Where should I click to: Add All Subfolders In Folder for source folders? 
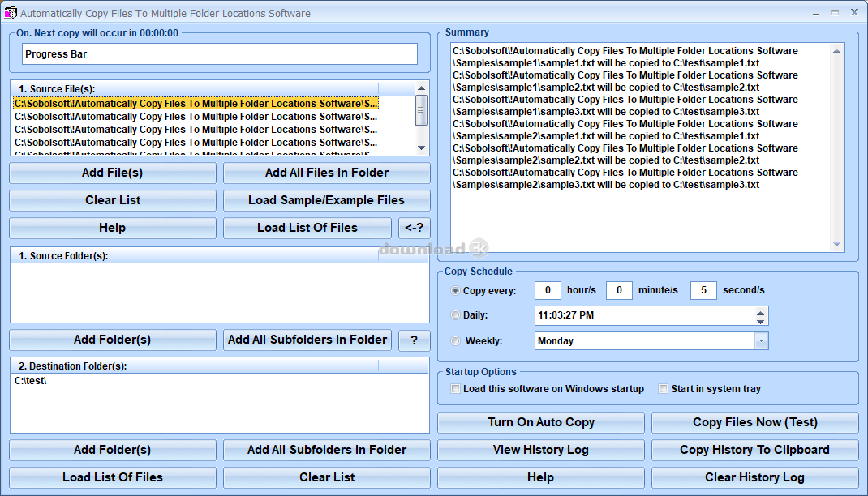click(x=307, y=340)
